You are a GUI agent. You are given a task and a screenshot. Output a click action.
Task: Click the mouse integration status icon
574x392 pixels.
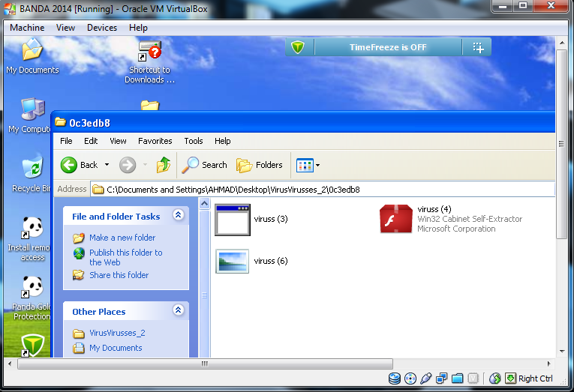(494, 379)
